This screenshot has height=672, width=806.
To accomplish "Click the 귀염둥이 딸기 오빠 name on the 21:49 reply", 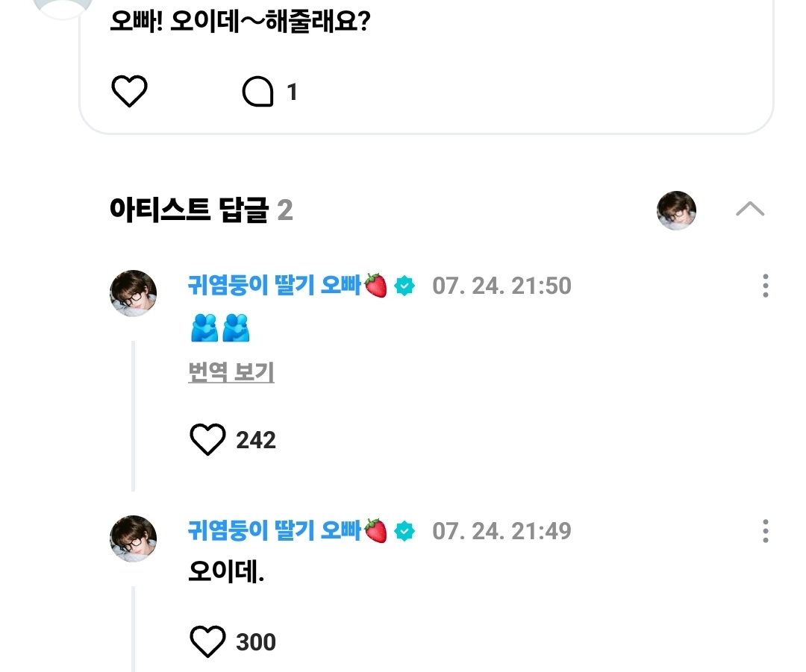I will (275, 531).
